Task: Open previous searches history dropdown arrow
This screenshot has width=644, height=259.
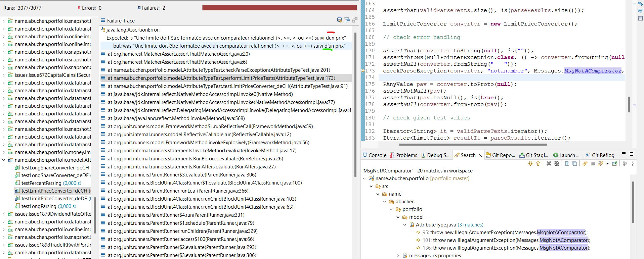Action: (x=607, y=164)
